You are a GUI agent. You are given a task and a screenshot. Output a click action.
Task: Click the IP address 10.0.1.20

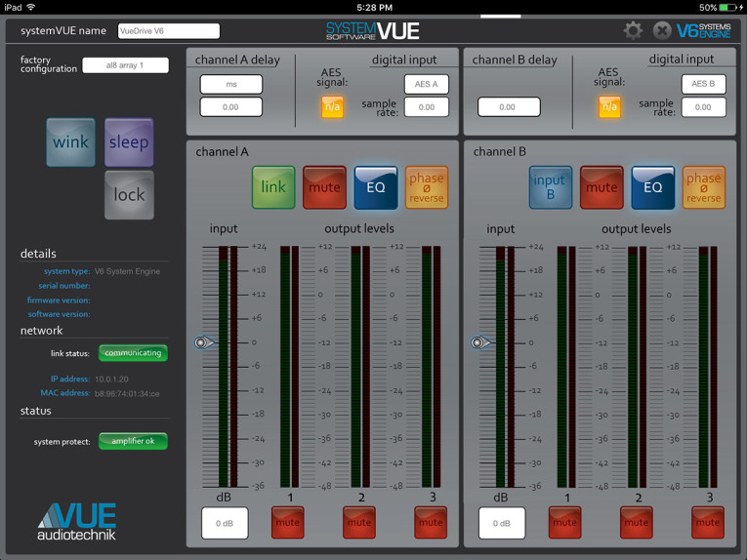[111, 380]
